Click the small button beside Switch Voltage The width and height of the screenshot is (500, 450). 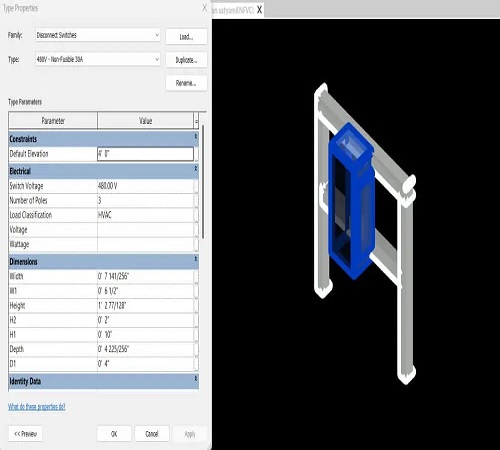(196, 186)
